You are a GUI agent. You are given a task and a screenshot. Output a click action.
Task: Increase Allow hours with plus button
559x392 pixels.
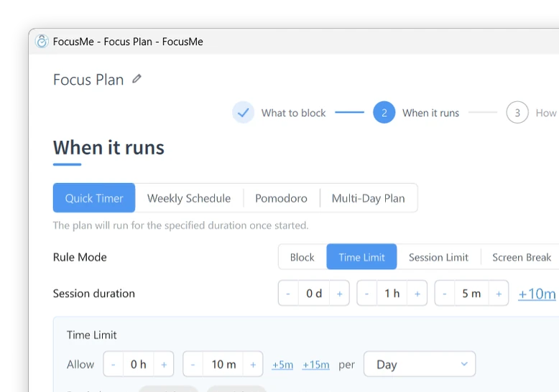tap(164, 365)
